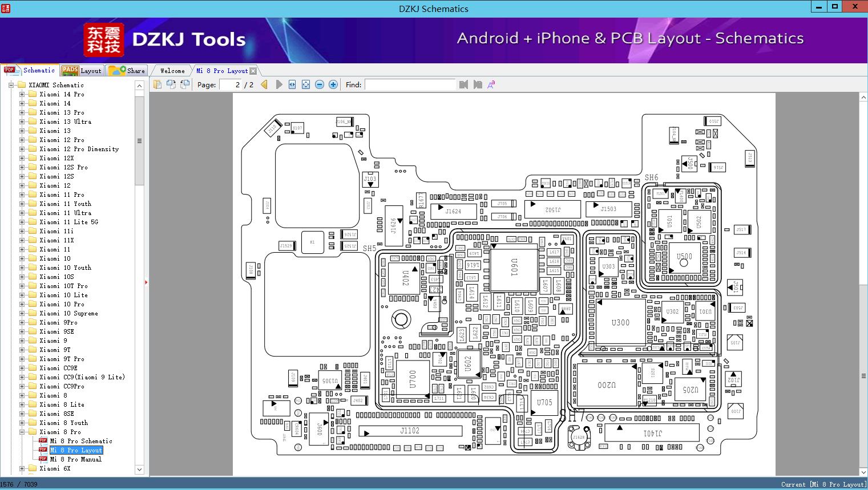Click the folder icon beside Xiaomi 14 Pro
The width and height of the screenshot is (868, 490).
click(33, 94)
